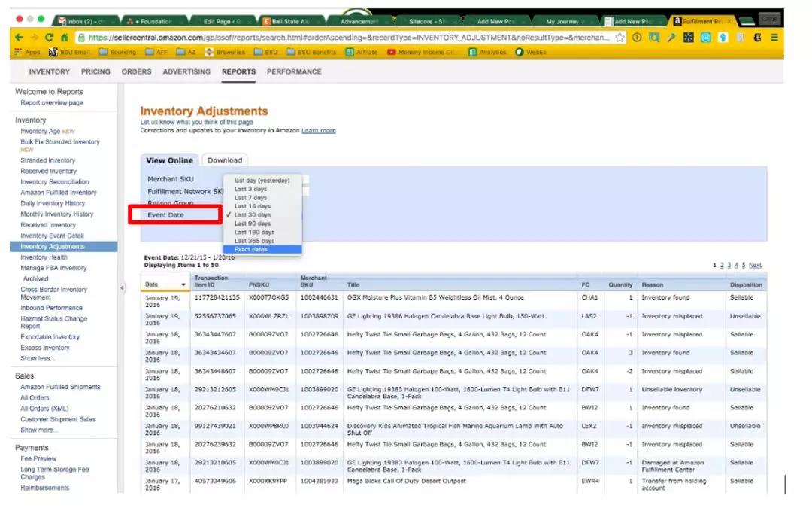
Task: Sort table by Date column arrow
Action: tap(183, 284)
